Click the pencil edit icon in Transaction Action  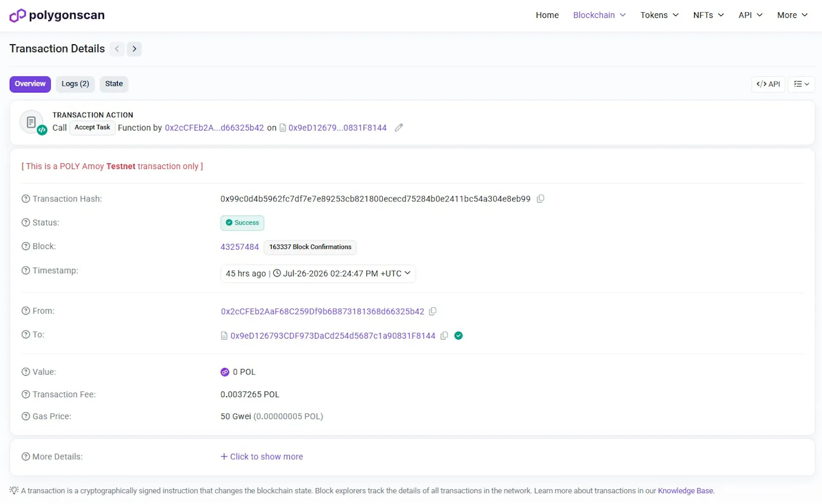pyautogui.click(x=399, y=128)
